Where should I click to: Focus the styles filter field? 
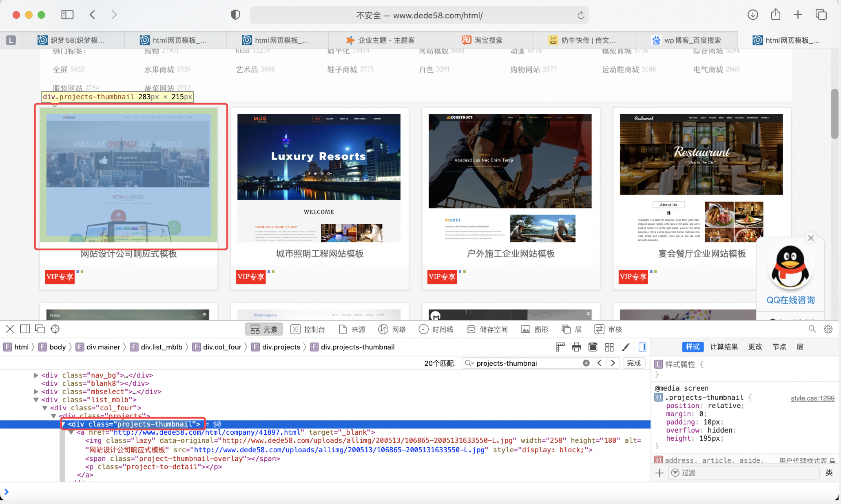(x=744, y=473)
